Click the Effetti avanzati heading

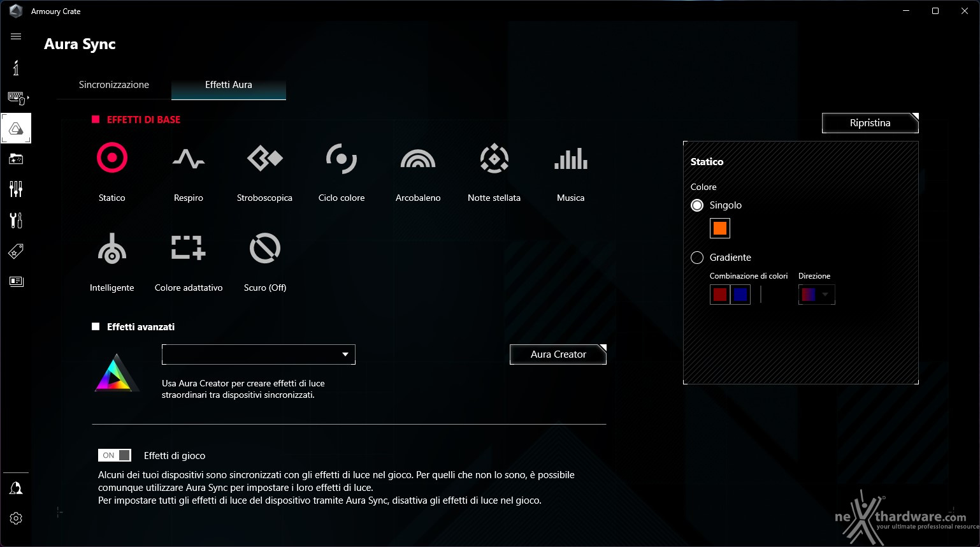tap(141, 327)
